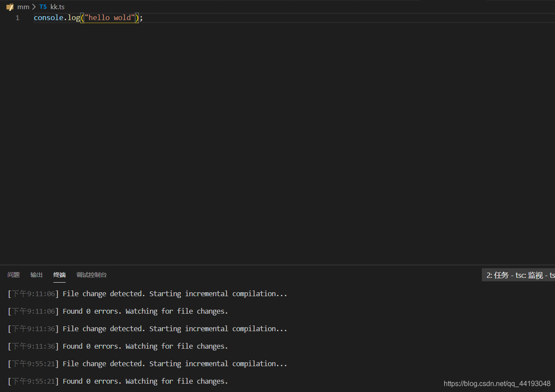Open the 调试控制台 panel tab
555x392 pixels.
coord(92,275)
